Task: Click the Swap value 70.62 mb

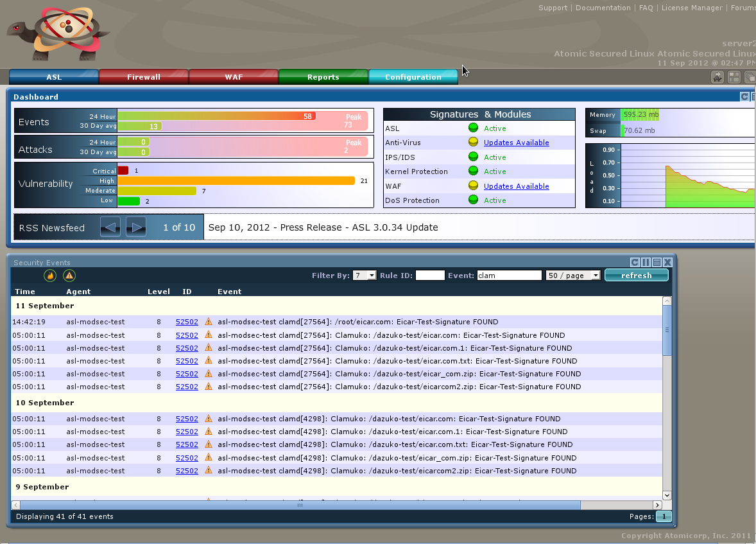Action: (639, 130)
